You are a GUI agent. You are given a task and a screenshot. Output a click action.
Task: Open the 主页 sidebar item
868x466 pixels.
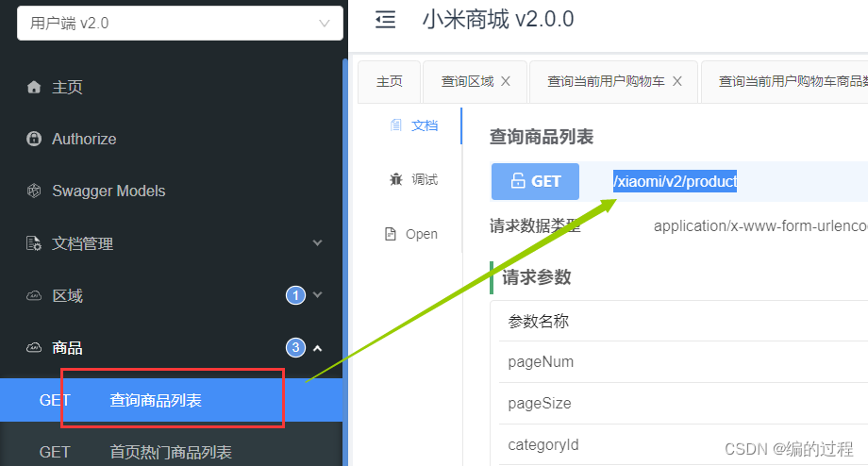coord(67,87)
